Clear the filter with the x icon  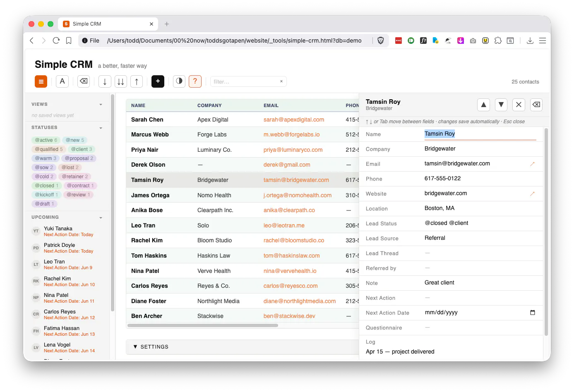pyautogui.click(x=281, y=81)
